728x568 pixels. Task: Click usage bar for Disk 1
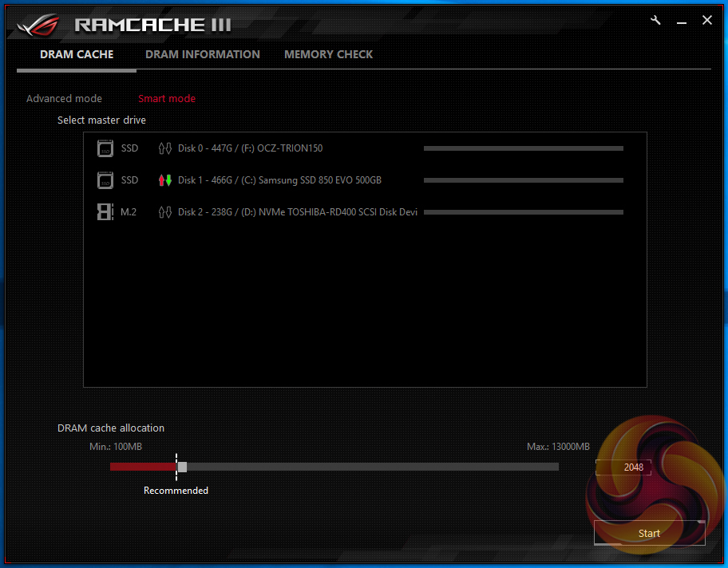tap(524, 180)
